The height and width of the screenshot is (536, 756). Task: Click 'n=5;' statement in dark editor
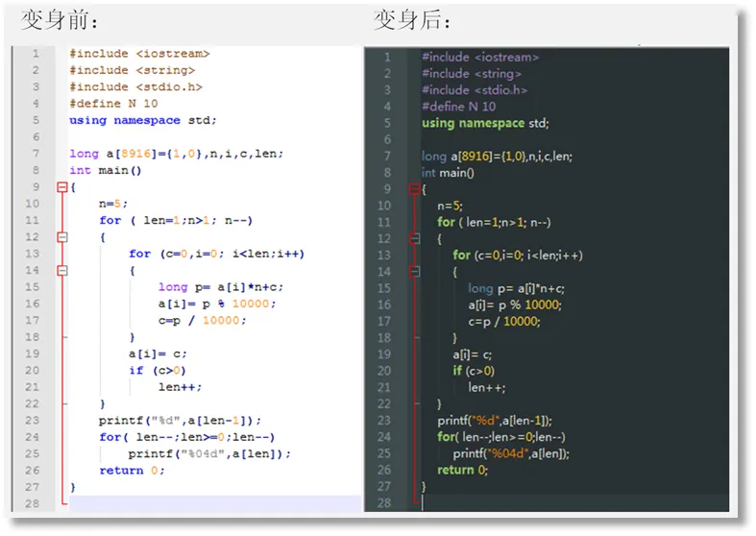tap(451, 207)
